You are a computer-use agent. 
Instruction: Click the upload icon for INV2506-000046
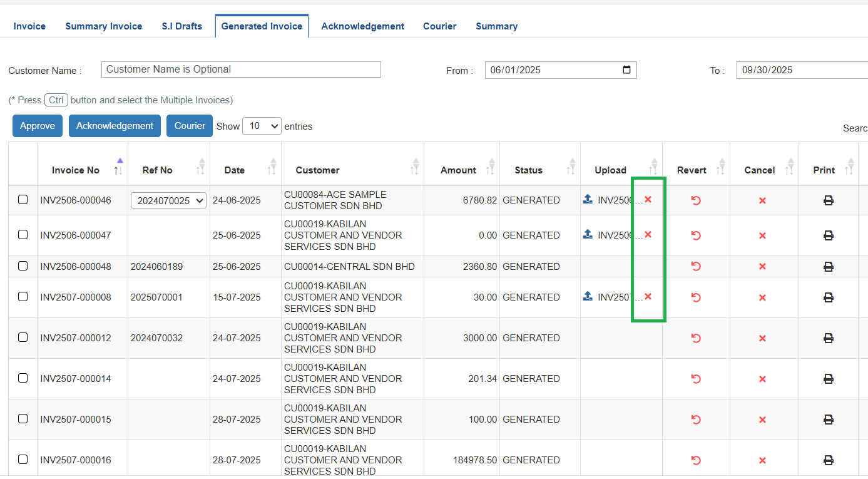tap(588, 200)
